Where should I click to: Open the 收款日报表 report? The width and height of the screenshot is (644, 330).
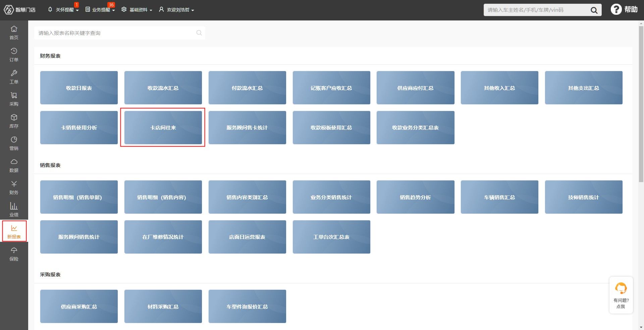click(x=79, y=88)
